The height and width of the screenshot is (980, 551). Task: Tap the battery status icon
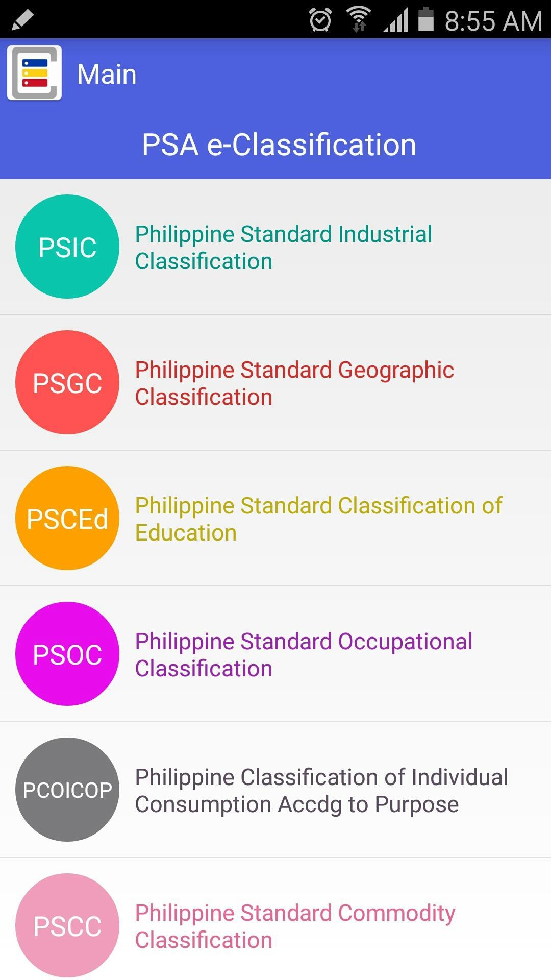pos(426,19)
